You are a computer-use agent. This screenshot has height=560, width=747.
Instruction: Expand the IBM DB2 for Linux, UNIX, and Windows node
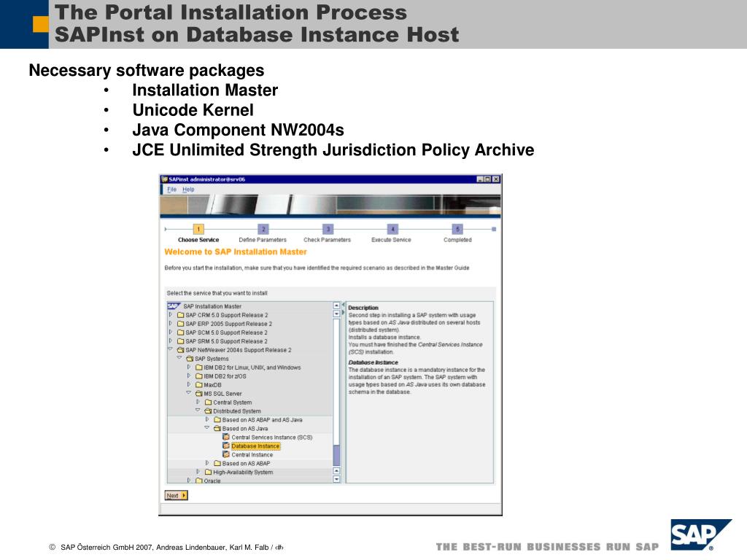pyautogui.click(x=189, y=367)
